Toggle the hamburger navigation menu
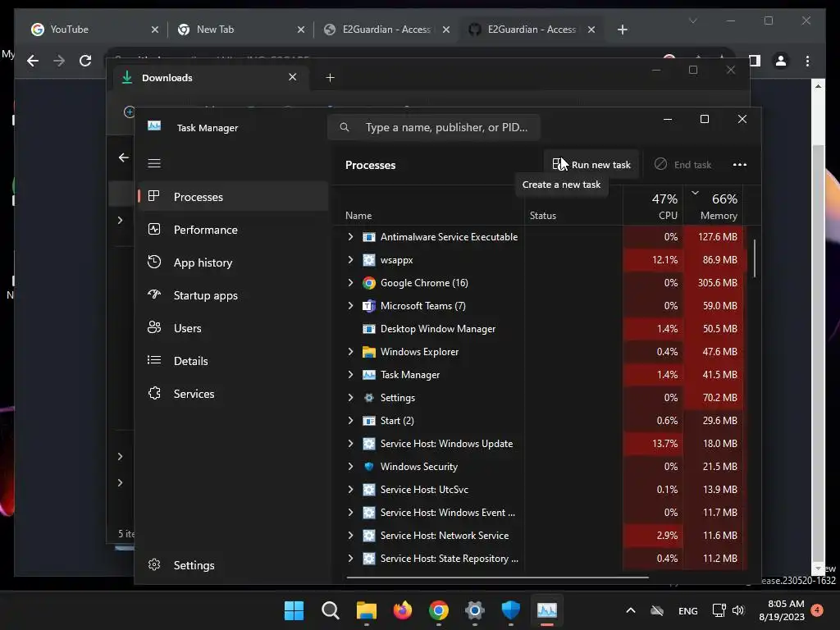Screen dimensions: 840x630 [x=154, y=163]
